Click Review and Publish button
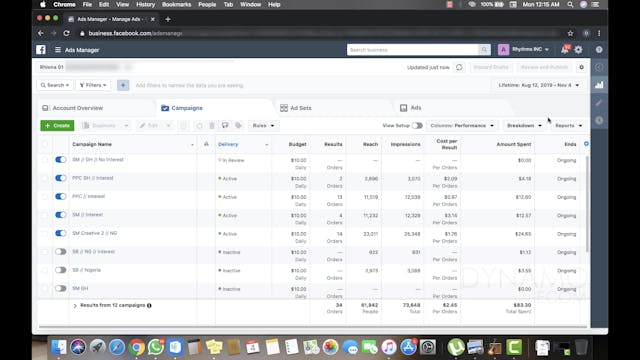The width and height of the screenshot is (640, 360). click(x=544, y=67)
